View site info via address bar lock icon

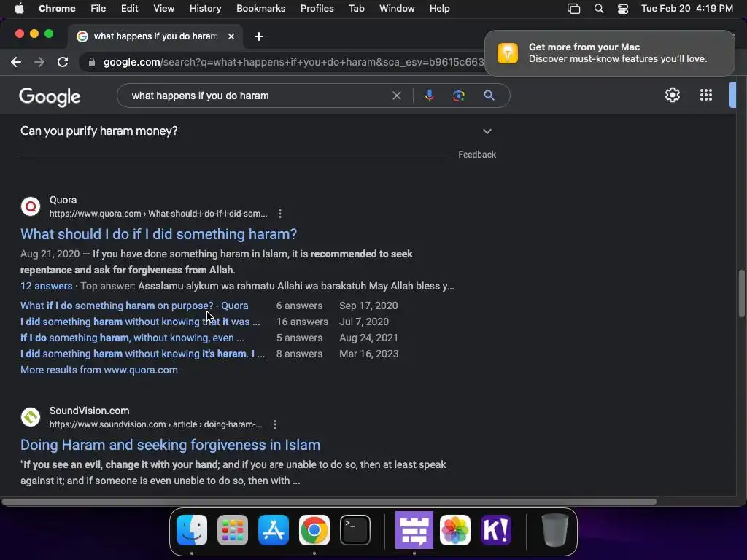[x=92, y=63]
